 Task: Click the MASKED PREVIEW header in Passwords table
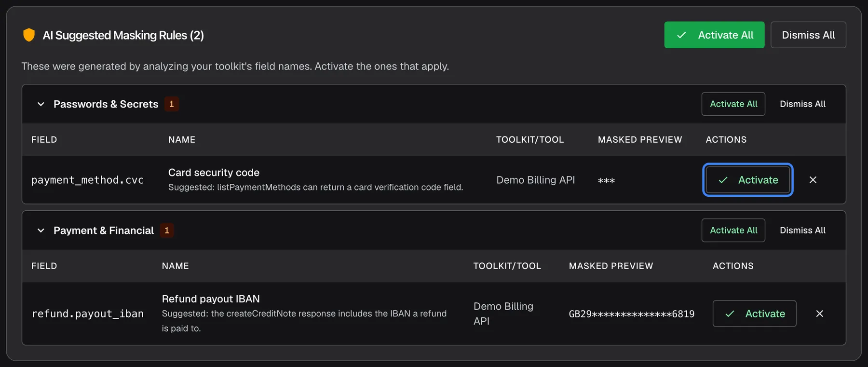point(640,139)
